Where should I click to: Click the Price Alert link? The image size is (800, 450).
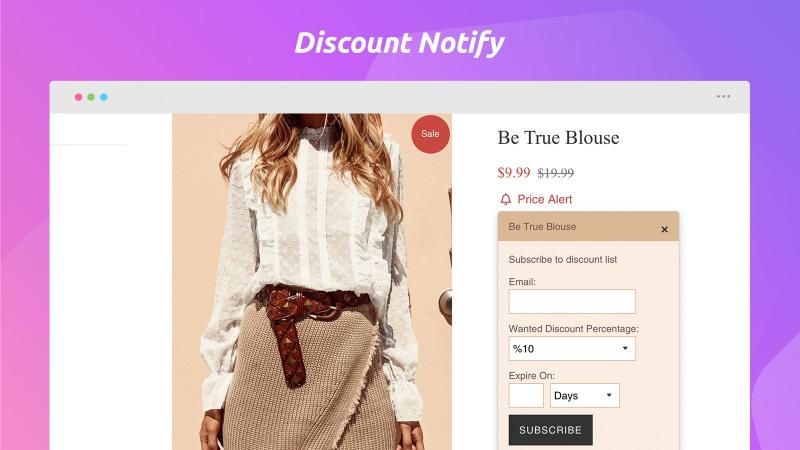[x=544, y=199]
